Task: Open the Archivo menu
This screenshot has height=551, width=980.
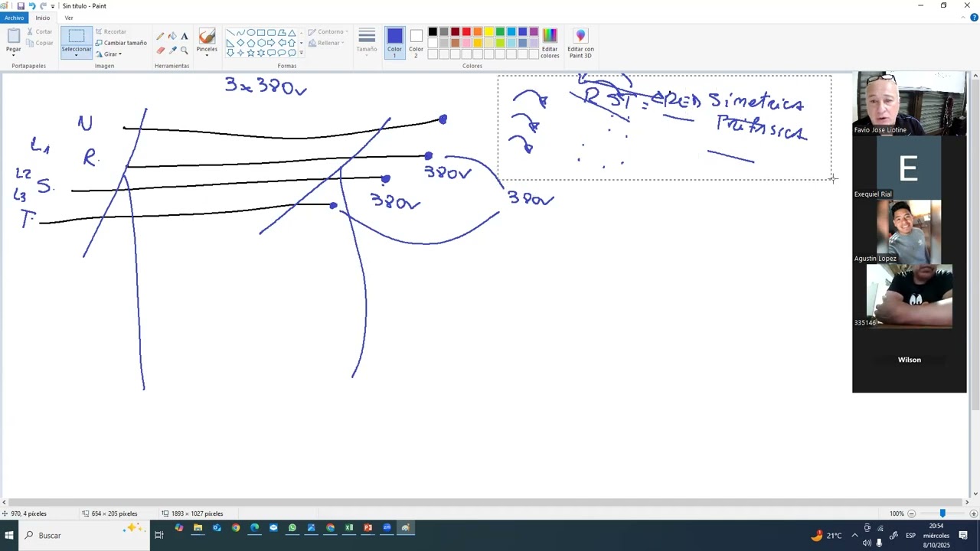Action: coord(14,18)
